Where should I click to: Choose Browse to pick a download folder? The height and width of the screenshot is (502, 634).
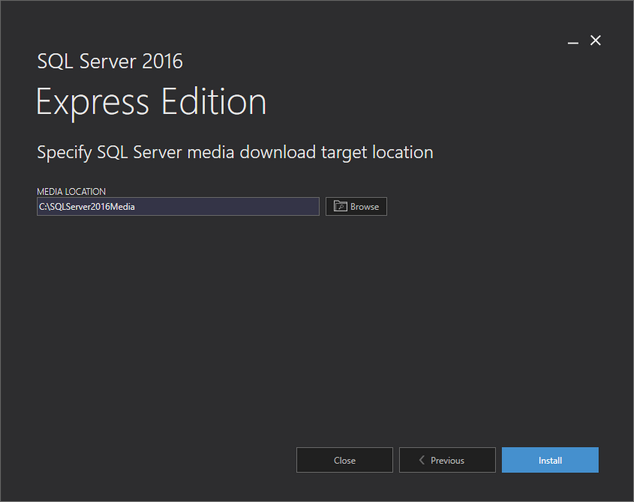(356, 207)
